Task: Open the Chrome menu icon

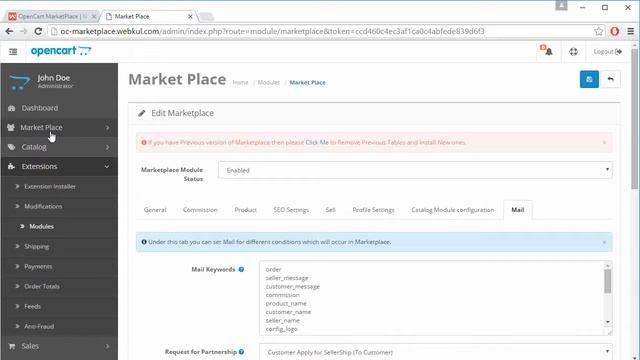Action: click(631, 31)
